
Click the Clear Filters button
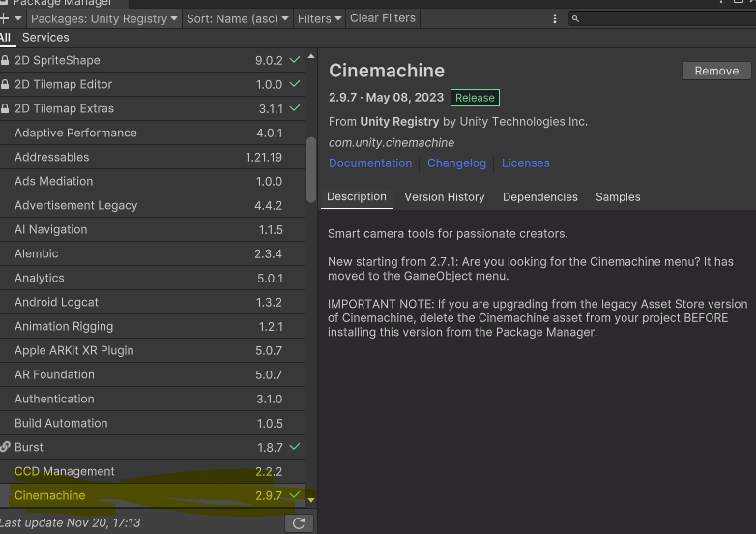382,18
